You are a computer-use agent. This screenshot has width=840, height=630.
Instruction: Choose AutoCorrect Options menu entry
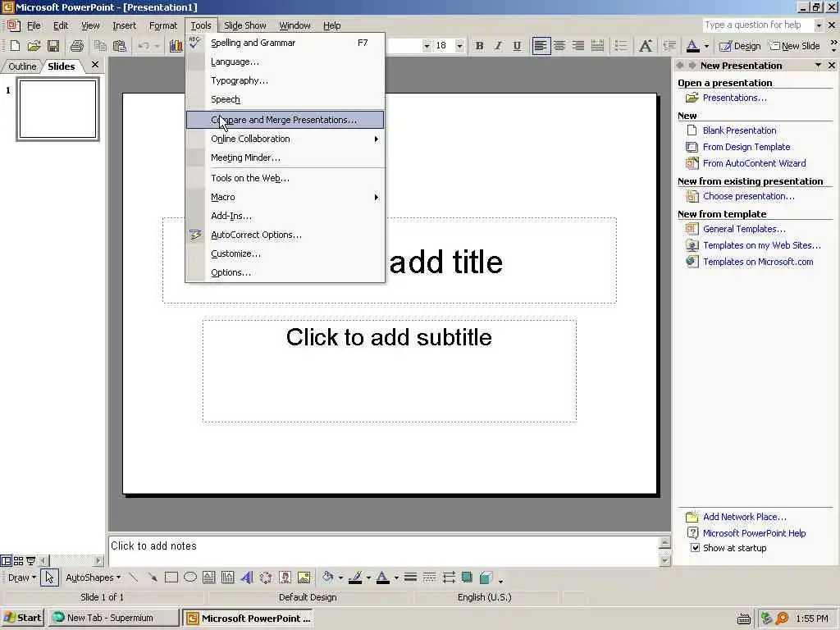[x=285, y=235]
